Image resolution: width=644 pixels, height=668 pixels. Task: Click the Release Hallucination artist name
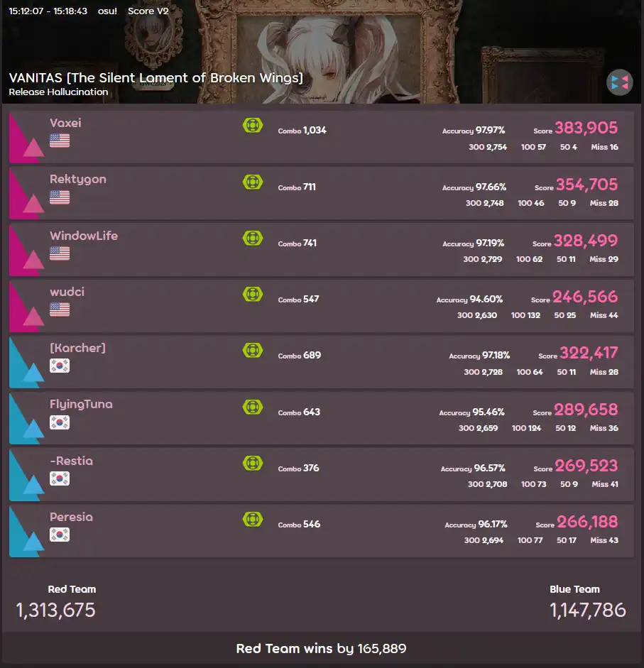(x=58, y=92)
